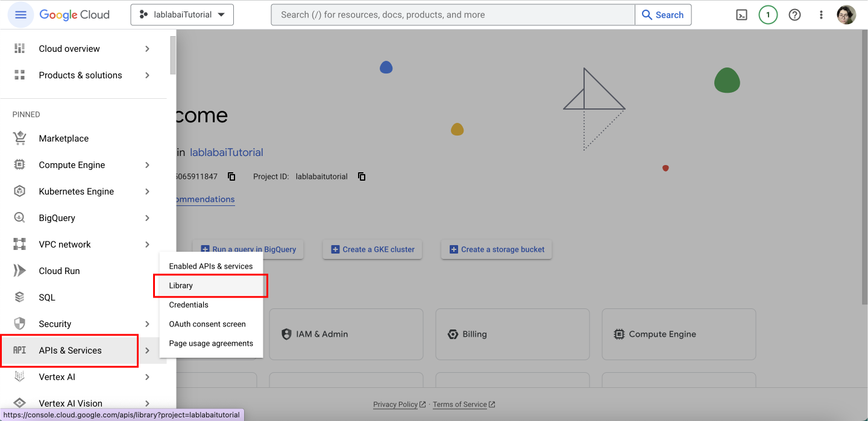Click the Cloud Run icon
The image size is (868, 421).
tap(20, 271)
